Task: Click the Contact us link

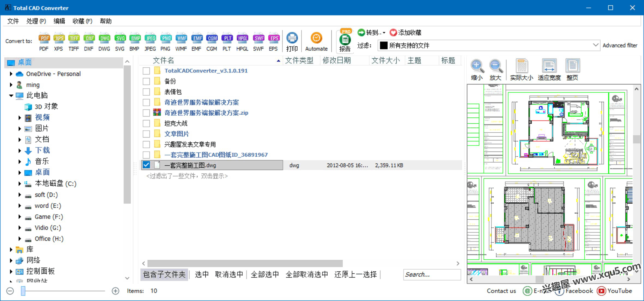Action: [x=501, y=291]
